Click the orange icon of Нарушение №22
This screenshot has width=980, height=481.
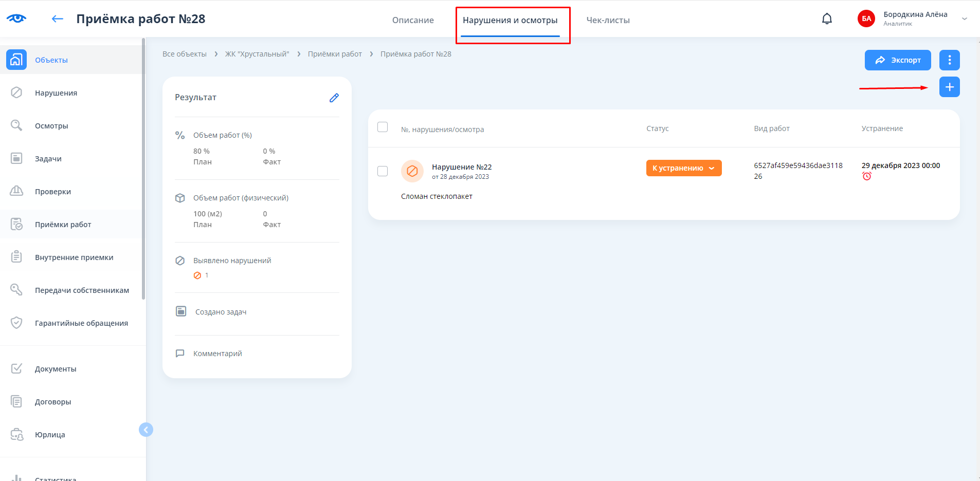click(x=412, y=171)
